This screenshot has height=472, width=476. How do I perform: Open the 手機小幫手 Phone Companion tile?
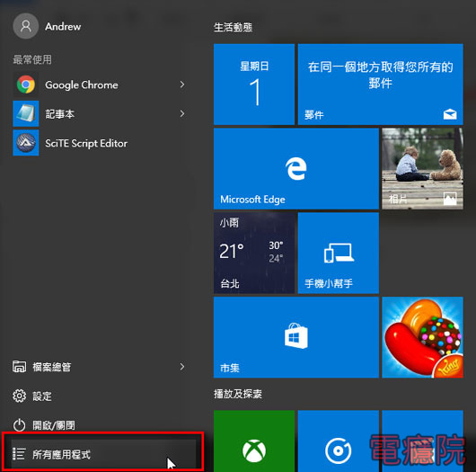(x=339, y=253)
